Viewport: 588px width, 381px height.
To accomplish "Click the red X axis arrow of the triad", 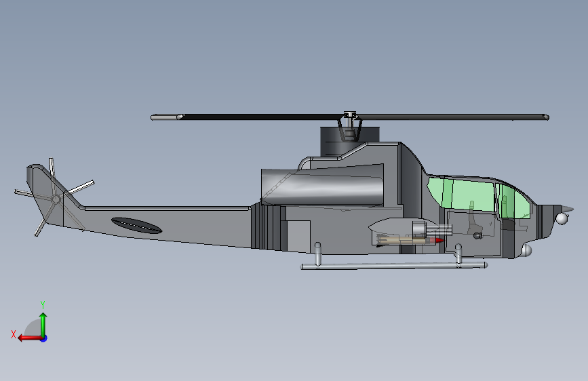I will 29,338.
